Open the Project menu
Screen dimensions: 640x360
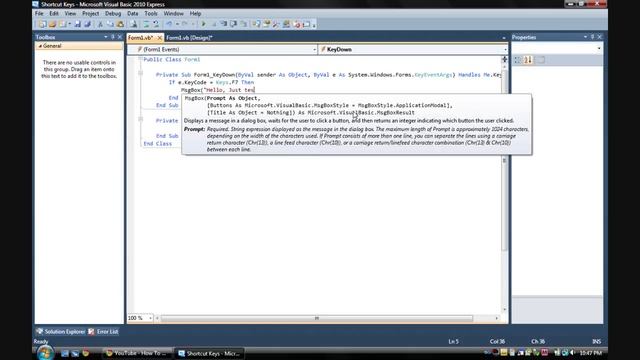[91, 13]
